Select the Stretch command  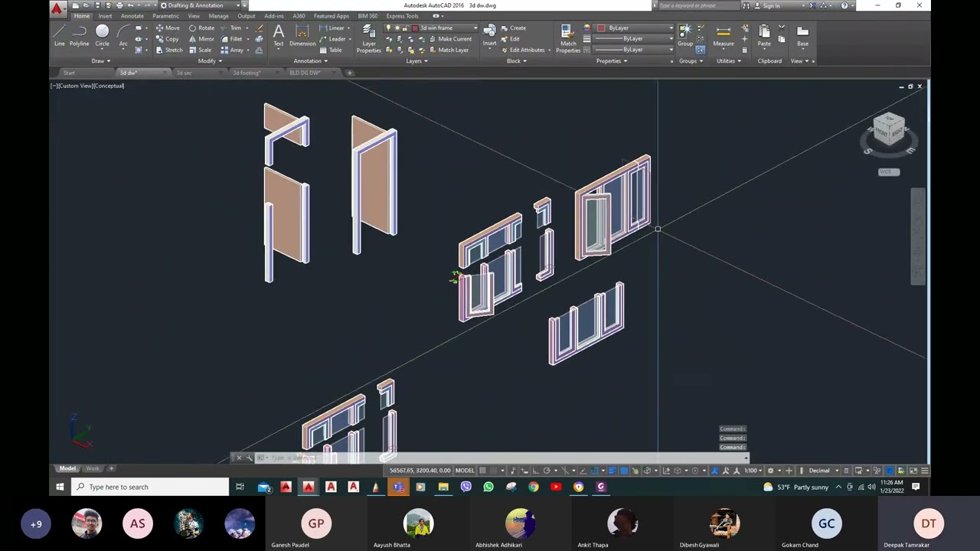pyautogui.click(x=168, y=51)
